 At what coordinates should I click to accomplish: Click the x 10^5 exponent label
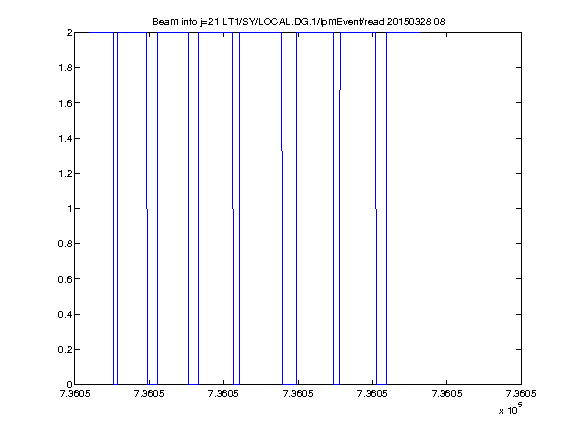pos(511,409)
